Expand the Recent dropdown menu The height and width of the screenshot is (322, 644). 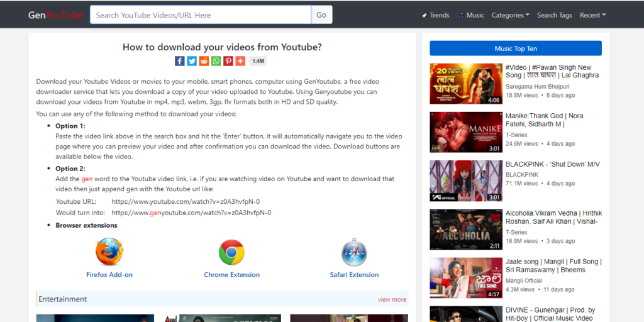593,15
